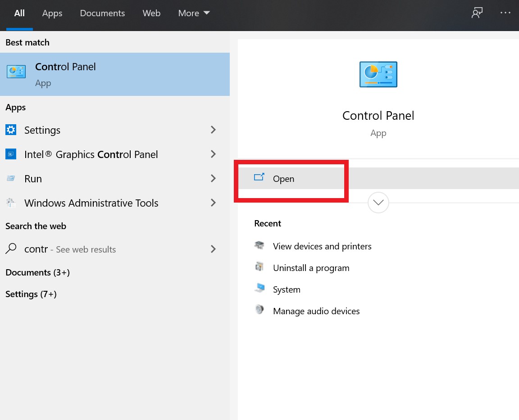519x420 pixels.
Task: Expand the Settings result arrow
Action: (213, 130)
